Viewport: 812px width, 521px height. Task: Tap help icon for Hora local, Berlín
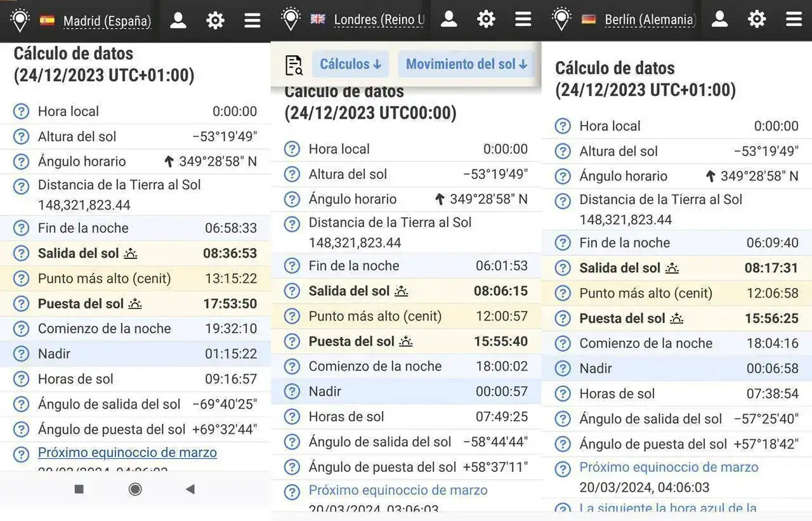coord(563,126)
